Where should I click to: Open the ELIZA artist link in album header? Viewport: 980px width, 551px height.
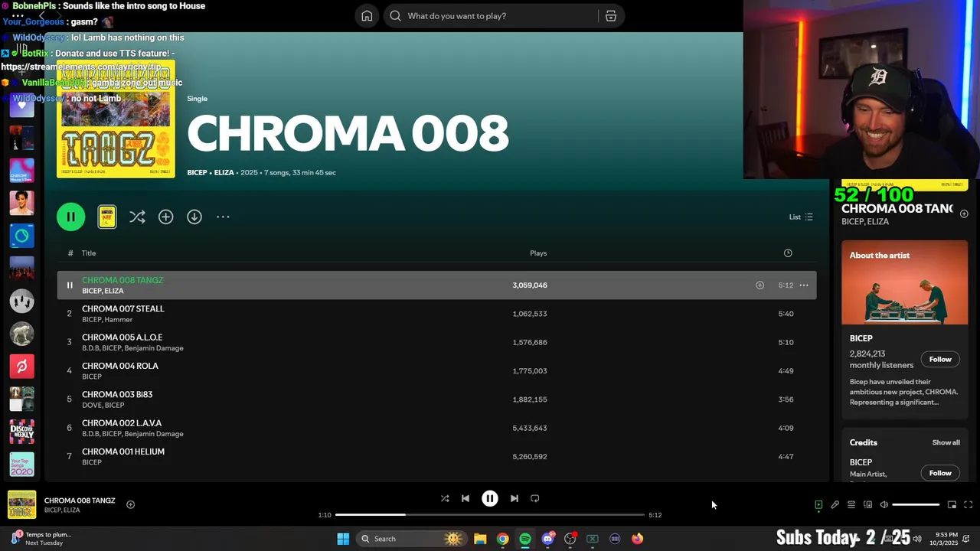[x=224, y=172]
